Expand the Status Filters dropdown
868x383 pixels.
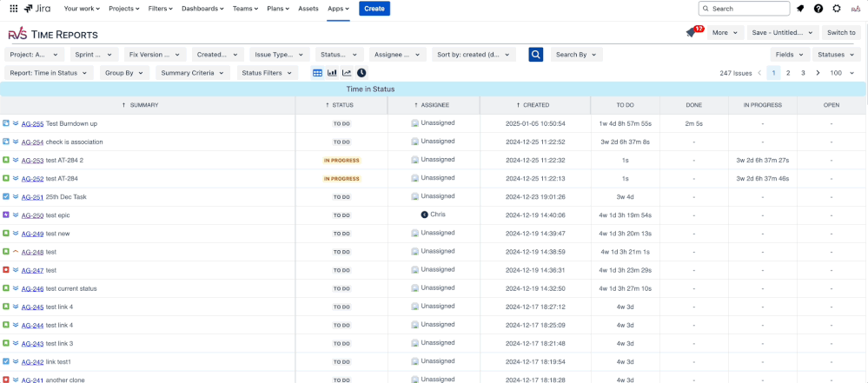[266, 73]
